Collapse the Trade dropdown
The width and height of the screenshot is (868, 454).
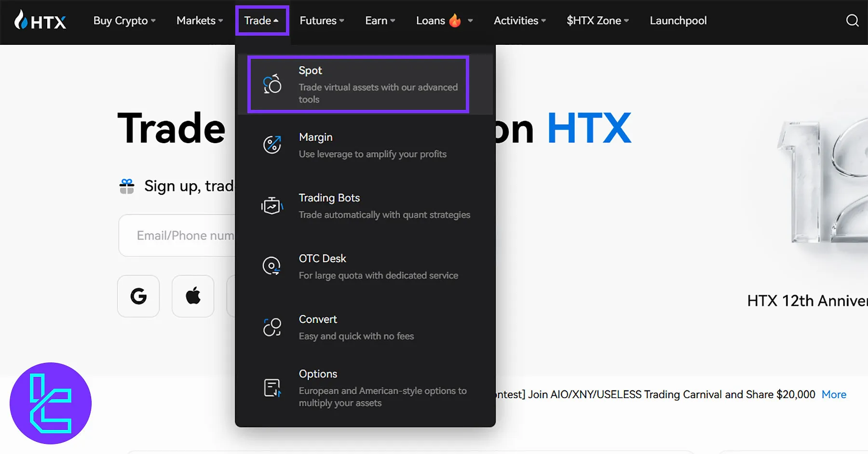coord(262,21)
